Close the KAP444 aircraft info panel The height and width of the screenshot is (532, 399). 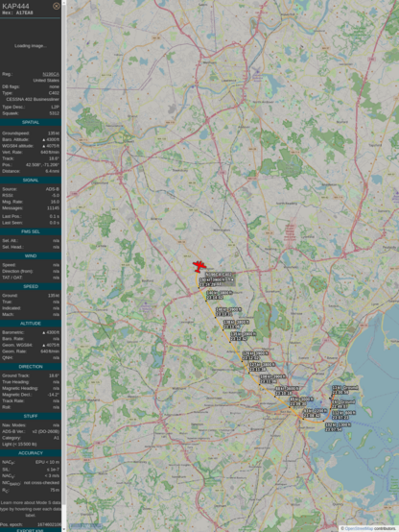point(57,6)
